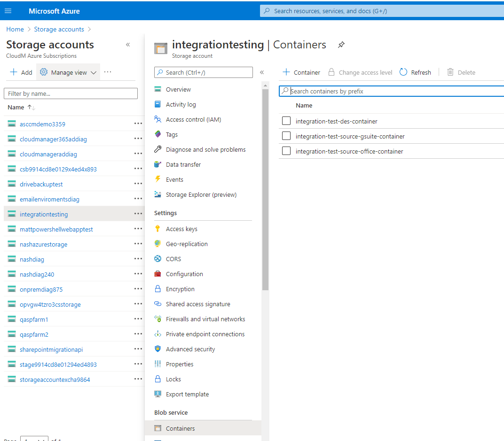Pin the integrationtesting Containers blade
The image size is (504, 441).
point(341,45)
